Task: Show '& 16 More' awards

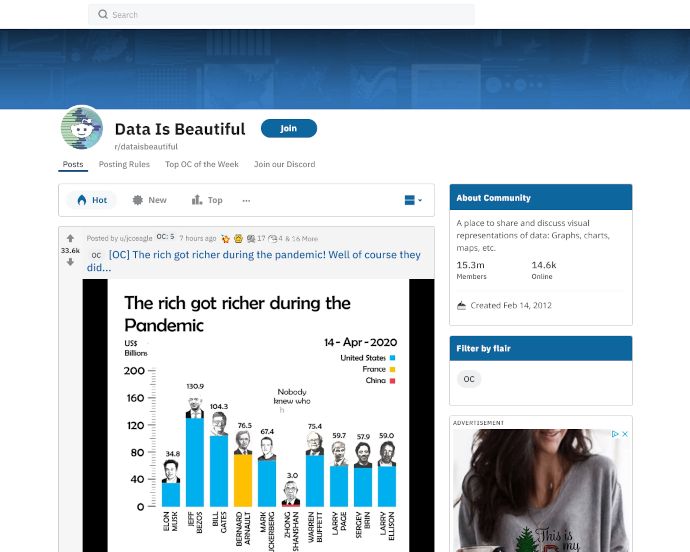Action: tap(301, 239)
